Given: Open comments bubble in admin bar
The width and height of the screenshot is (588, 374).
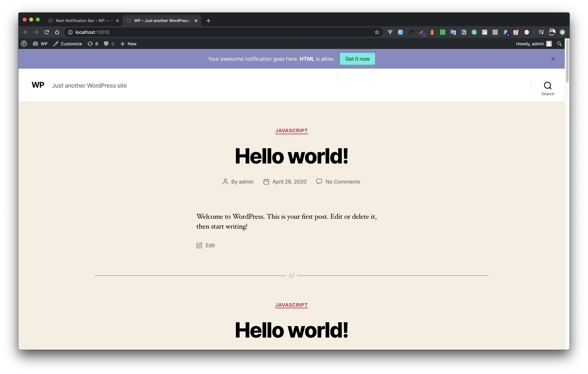Looking at the screenshot, I should (x=109, y=44).
